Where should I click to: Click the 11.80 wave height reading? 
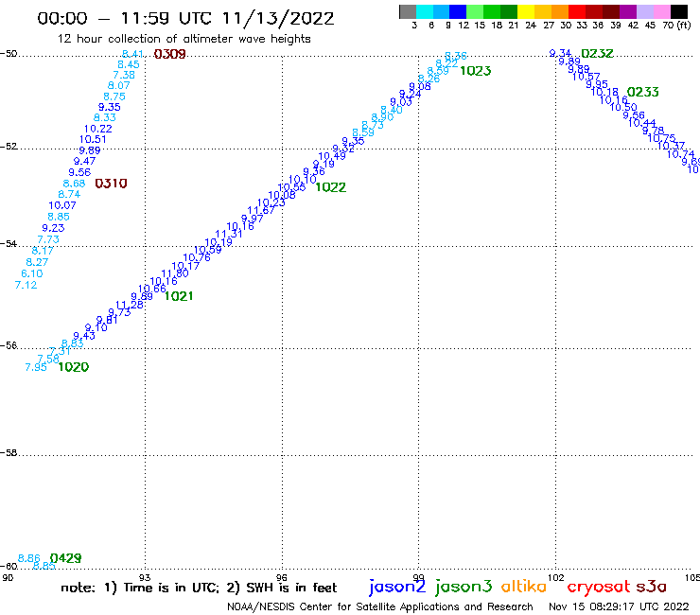175,273
